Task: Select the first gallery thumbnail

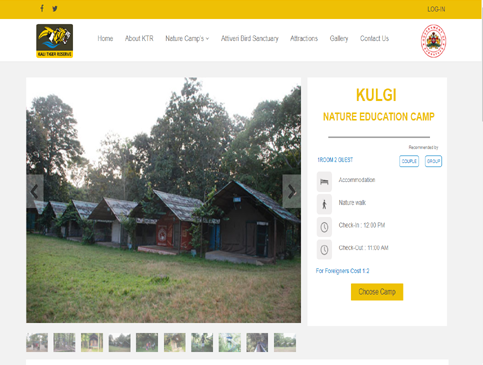Action: pyautogui.click(x=37, y=342)
